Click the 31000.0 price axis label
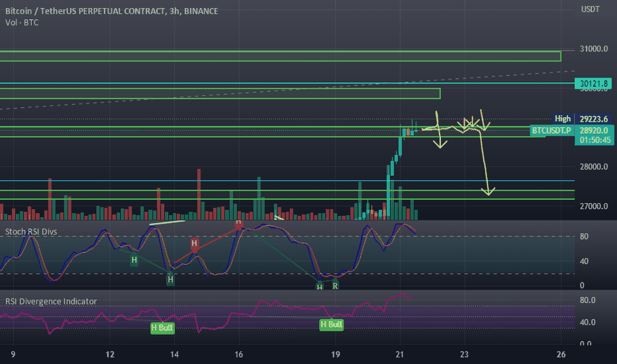 (x=593, y=49)
